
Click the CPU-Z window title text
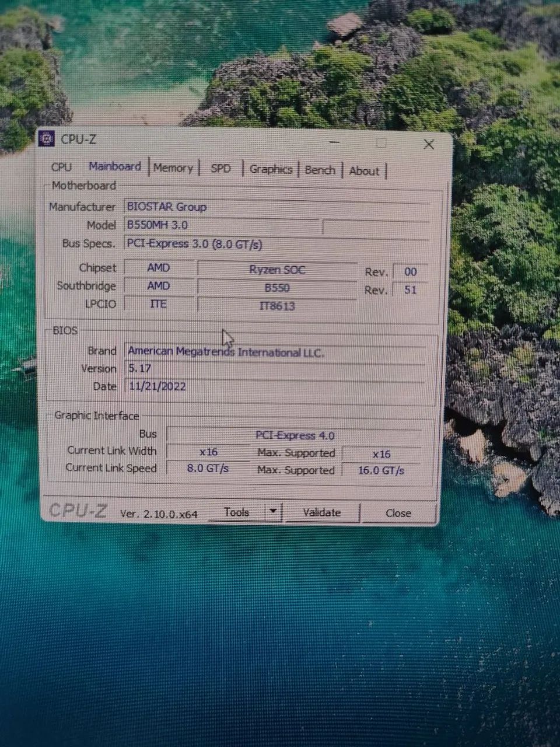(x=78, y=139)
